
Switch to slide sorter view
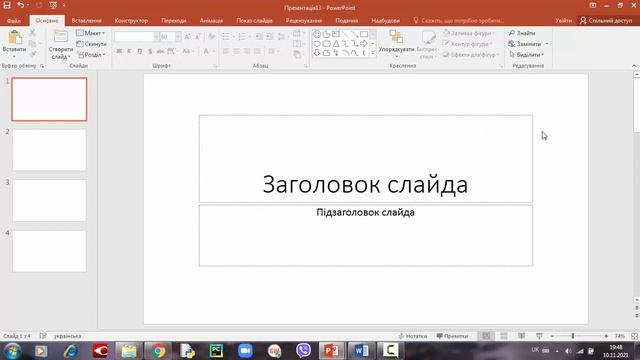point(504,336)
